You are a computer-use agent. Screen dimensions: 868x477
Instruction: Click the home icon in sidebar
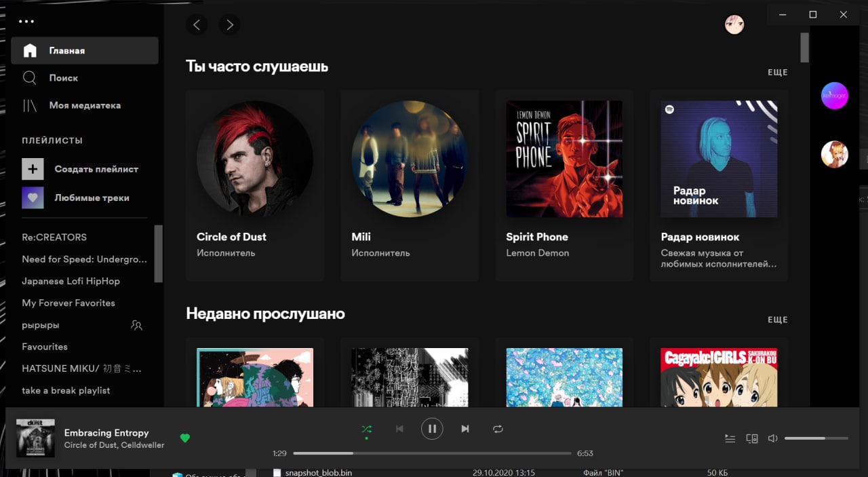(30, 51)
